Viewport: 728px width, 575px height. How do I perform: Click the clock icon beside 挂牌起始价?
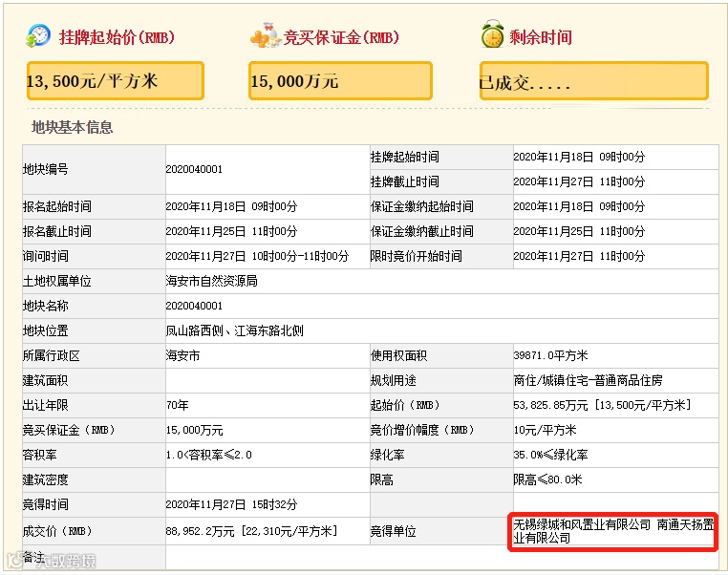click(x=38, y=35)
